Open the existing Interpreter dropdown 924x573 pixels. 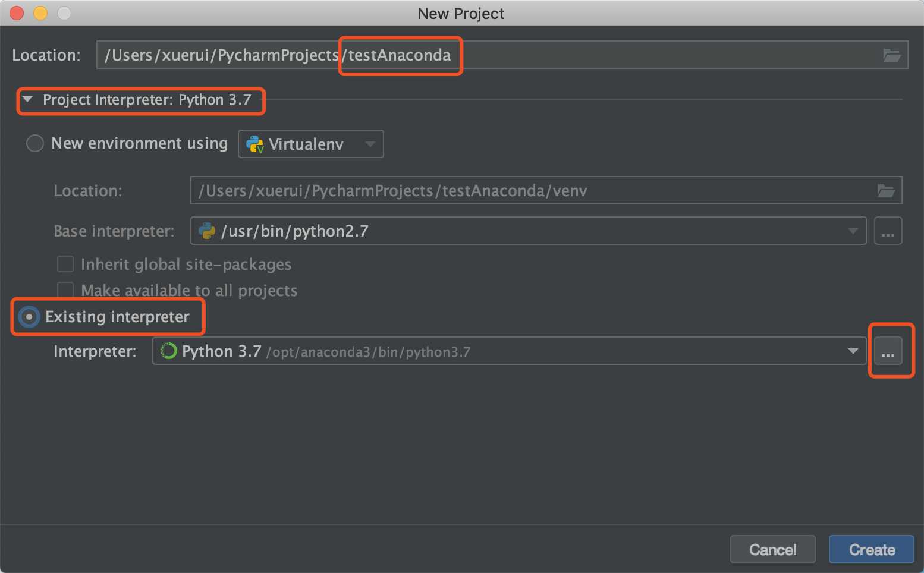pyautogui.click(x=509, y=351)
